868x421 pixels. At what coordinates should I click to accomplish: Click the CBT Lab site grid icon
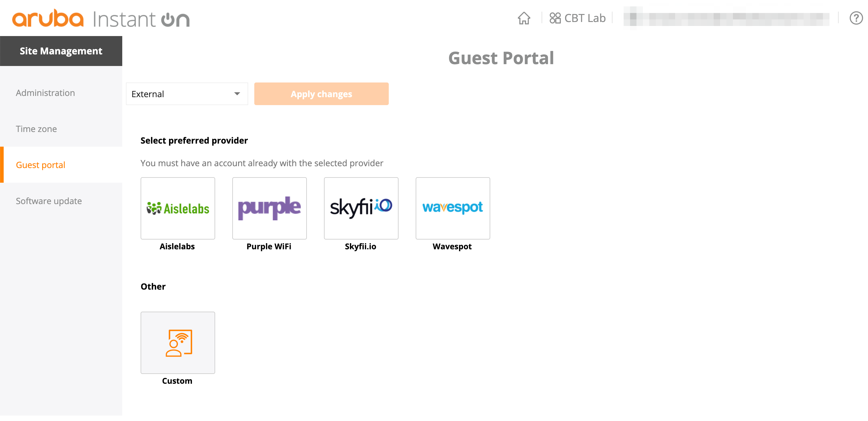[555, 18]
